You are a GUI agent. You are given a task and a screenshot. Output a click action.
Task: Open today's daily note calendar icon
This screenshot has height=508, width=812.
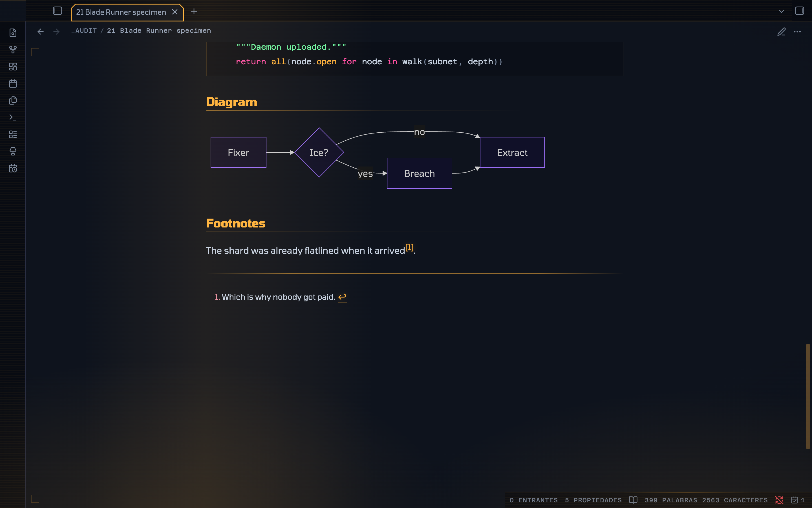[13, 84]
